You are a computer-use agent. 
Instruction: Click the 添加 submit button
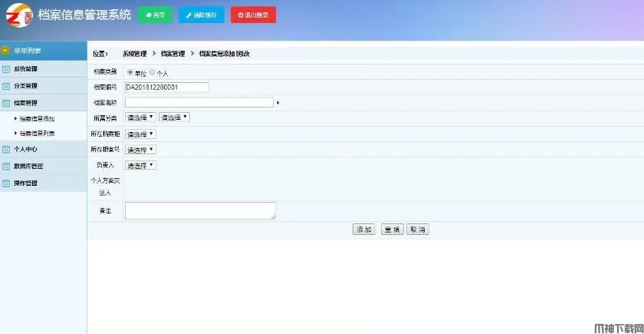tap(363, 230)
